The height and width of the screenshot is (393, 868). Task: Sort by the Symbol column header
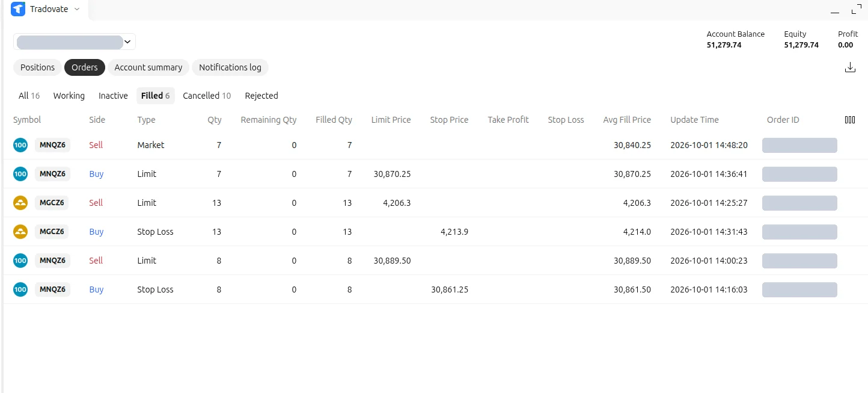(x=27, y=120)
